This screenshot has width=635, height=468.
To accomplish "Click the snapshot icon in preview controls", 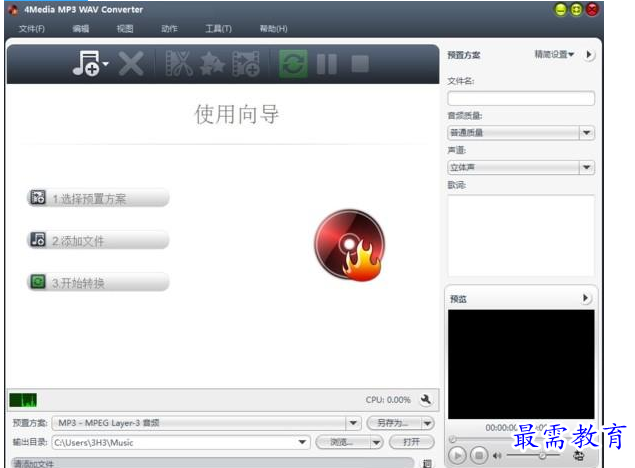I will tap(579, 455).
